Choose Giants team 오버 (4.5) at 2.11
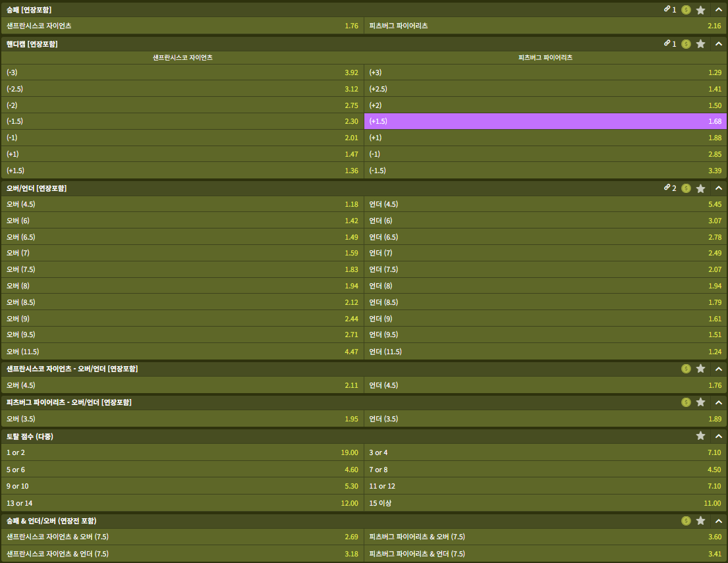 (182, 385)
